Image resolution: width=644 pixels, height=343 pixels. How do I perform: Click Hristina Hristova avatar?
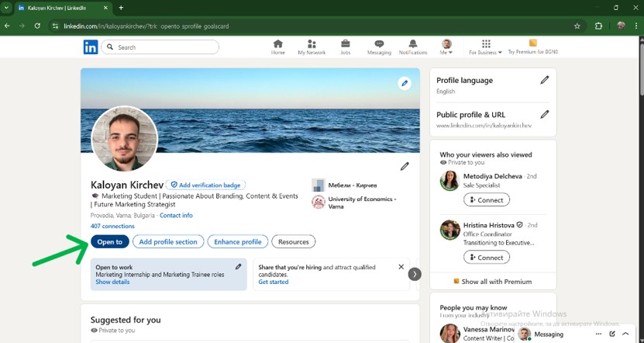coord(449,230)
